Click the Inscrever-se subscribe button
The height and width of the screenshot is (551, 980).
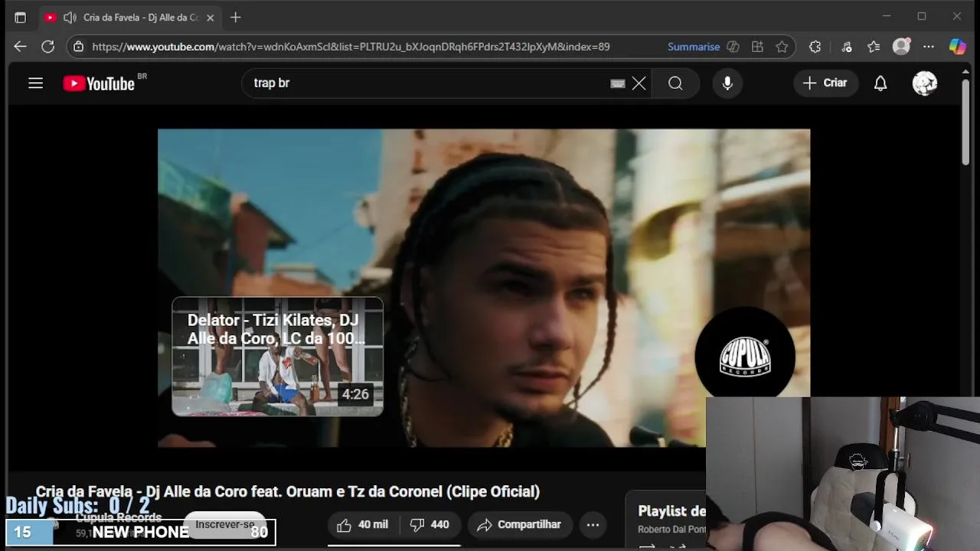[x=224, y=525]
